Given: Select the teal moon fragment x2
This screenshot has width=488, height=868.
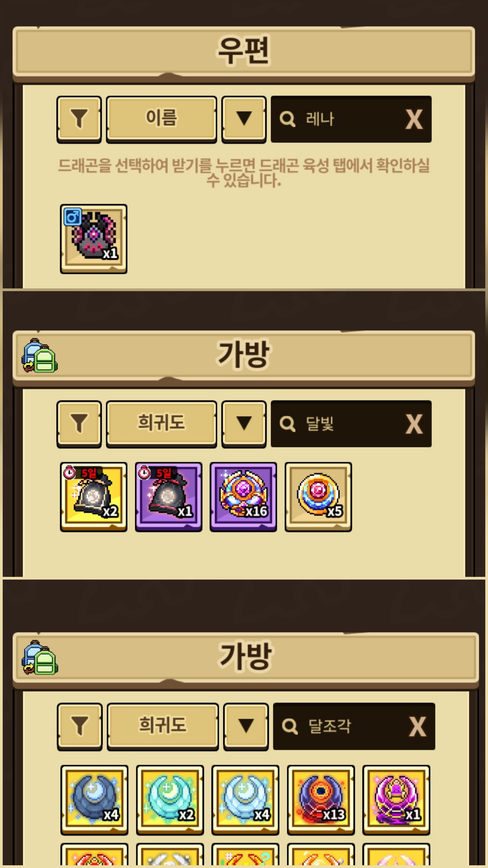Looking at the screenshot, I should point(170,800).
